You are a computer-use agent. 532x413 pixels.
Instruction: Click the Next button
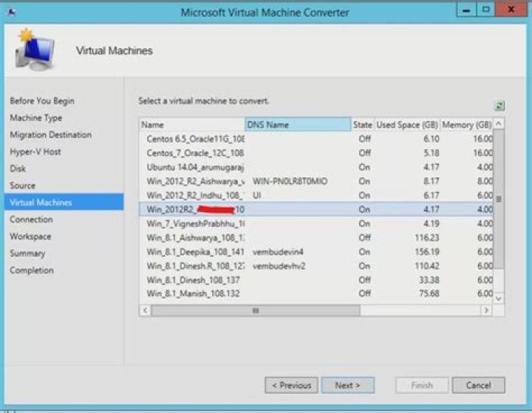(347, 385)
